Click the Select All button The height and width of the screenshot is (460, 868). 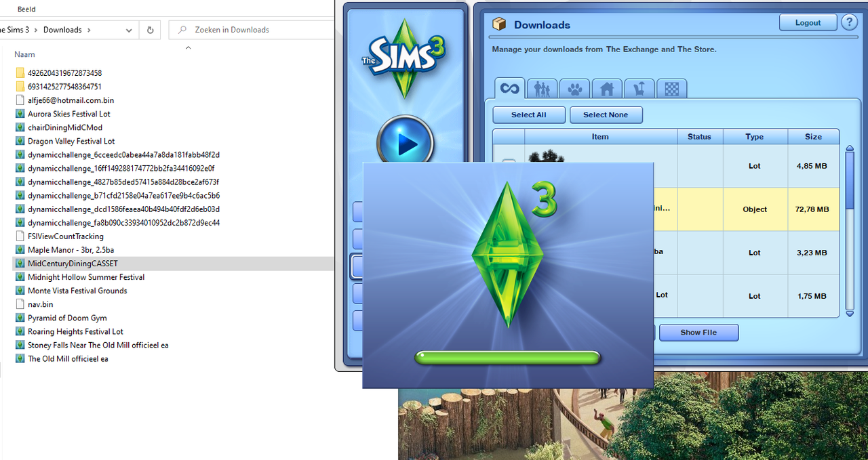(x=529, y=114)
